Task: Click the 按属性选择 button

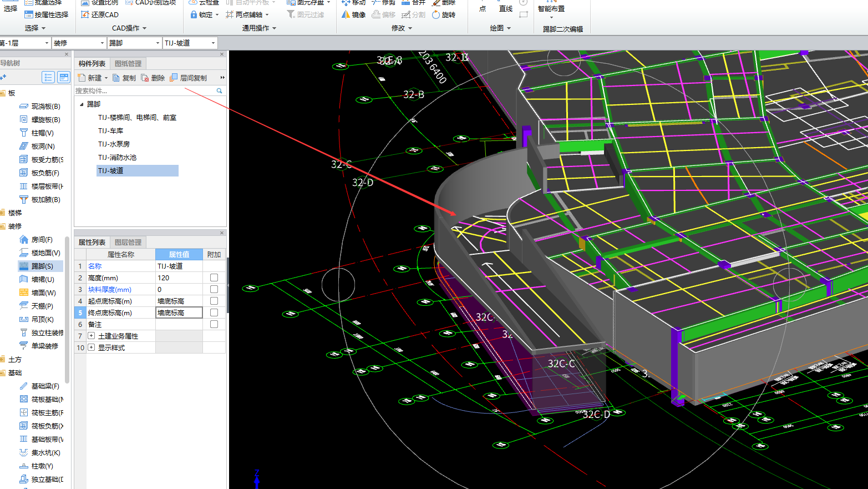Action: [47, 14]
